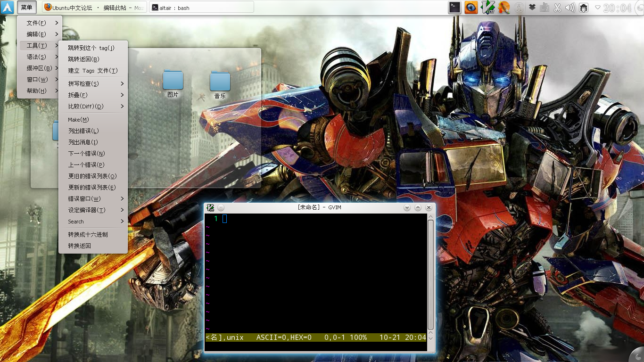Click the keyboard input method tray icon
The image size is (644, 362).
pos(545,8)
